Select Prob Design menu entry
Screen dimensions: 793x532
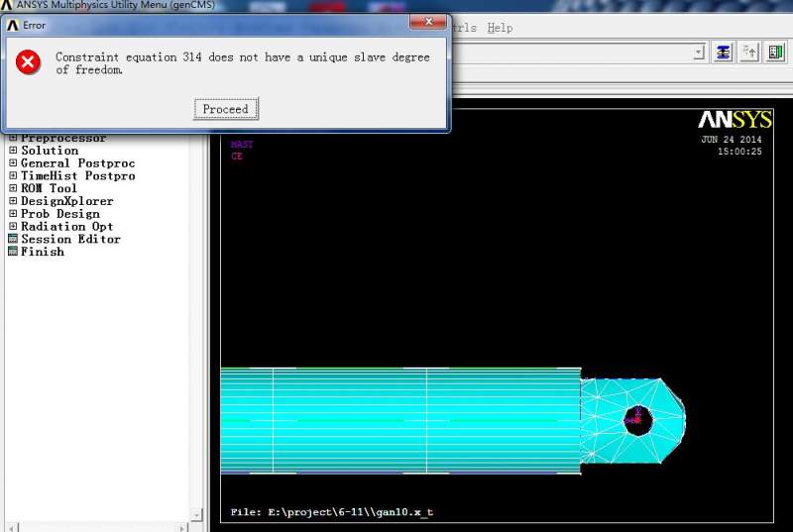(x=60, y=213)
